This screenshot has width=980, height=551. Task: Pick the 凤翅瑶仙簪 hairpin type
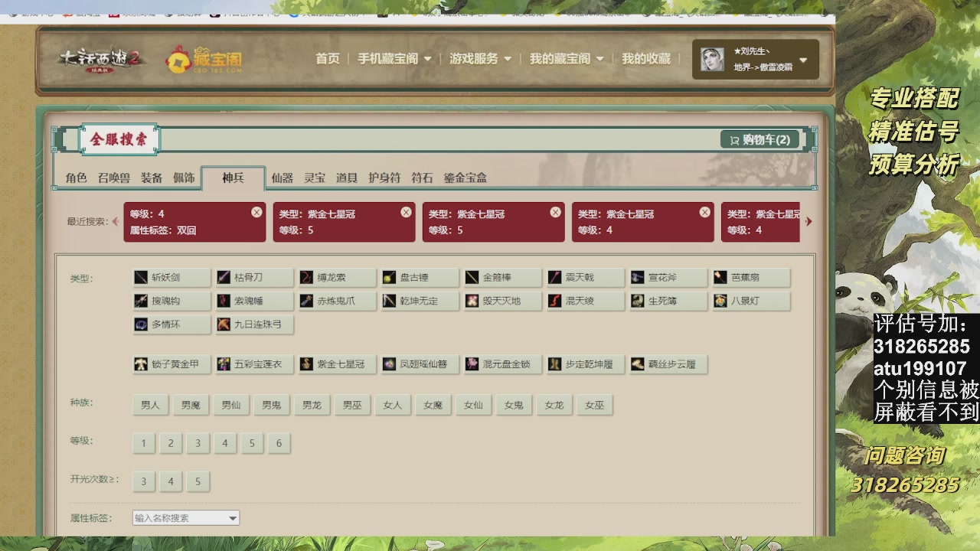pyautogui.click(x=420, y=364)
